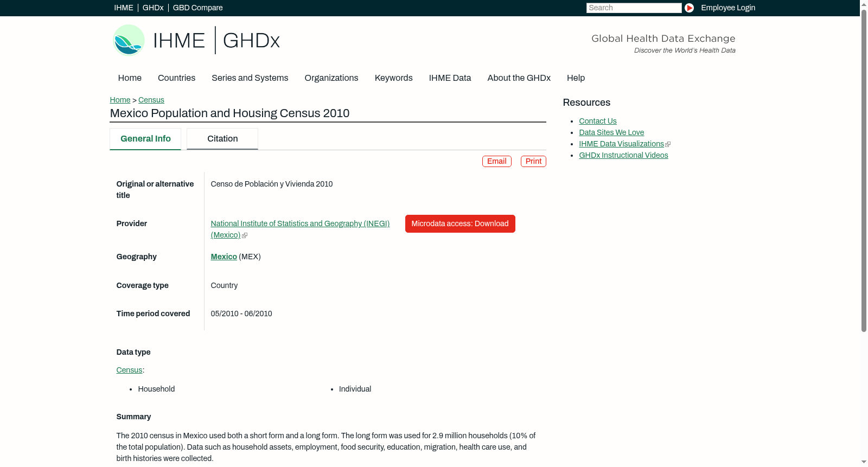Click the scrollbar down arrow

click(x=864, y=462)
